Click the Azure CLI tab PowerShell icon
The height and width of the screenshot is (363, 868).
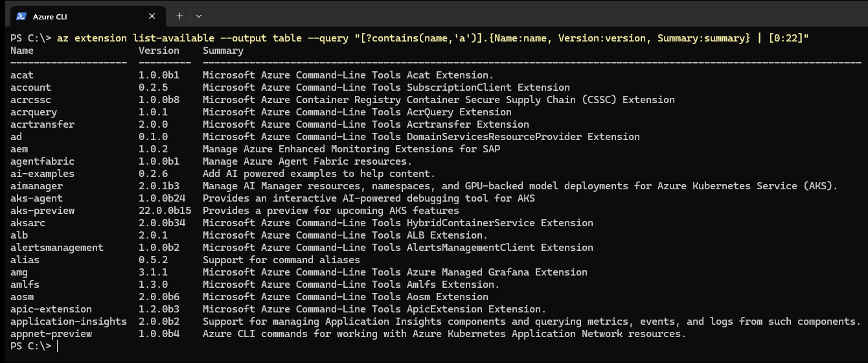[21, 16]
